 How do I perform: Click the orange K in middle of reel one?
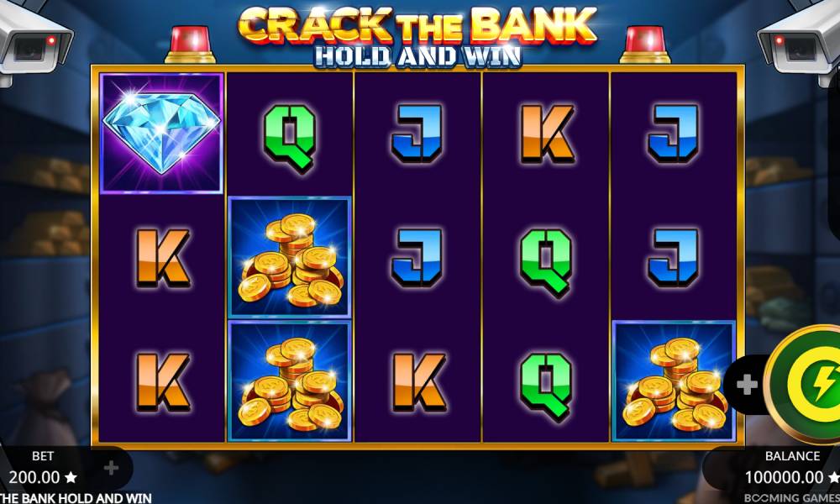click(x=163, y=258)
